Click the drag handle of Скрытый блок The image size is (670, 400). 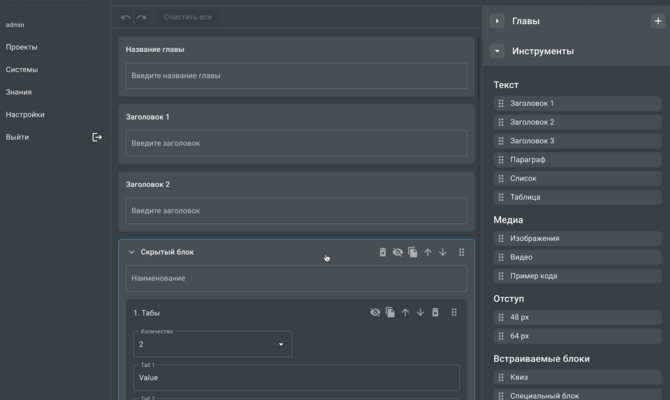(x=461, y=252)
